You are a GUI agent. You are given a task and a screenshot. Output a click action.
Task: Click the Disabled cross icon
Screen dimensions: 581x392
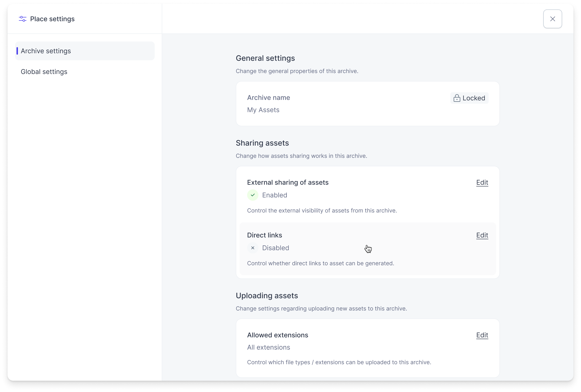tap(253, 248)
